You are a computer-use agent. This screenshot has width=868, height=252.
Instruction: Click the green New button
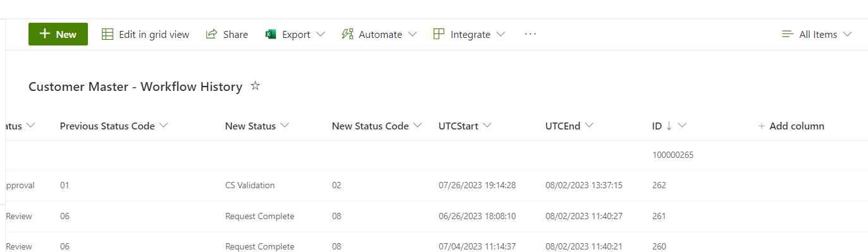[x=58, y=34]
